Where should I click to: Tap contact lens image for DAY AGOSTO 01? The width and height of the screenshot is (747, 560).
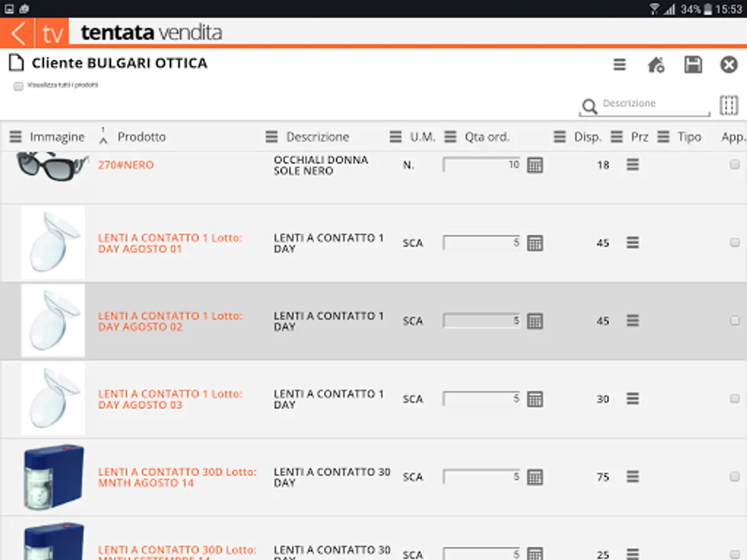click(53, 243)
